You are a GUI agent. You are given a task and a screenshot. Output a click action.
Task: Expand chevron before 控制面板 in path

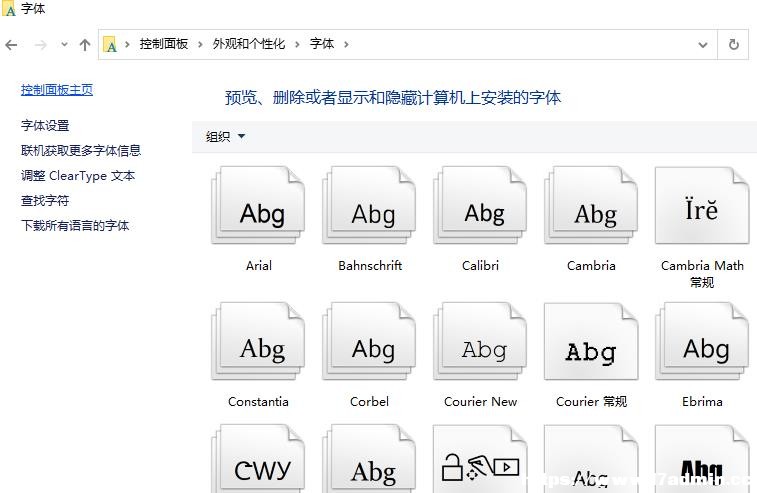(127, 44)
